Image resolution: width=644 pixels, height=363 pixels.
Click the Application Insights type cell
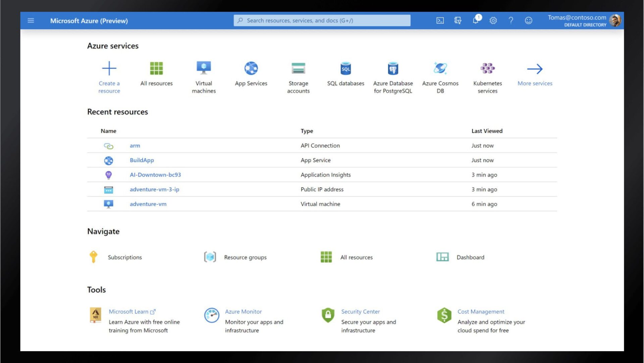(325, 175)
